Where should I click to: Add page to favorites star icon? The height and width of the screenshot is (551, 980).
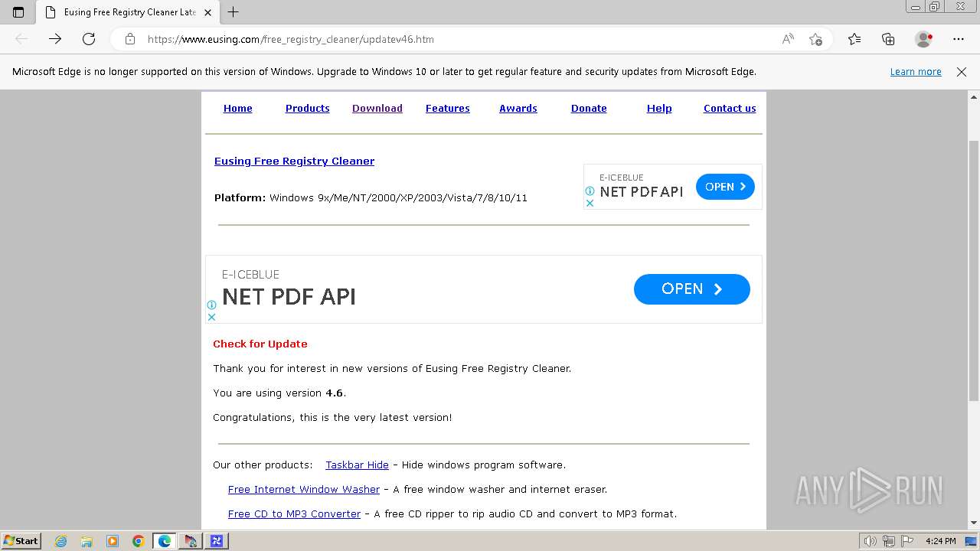click(x=815, y=39)
